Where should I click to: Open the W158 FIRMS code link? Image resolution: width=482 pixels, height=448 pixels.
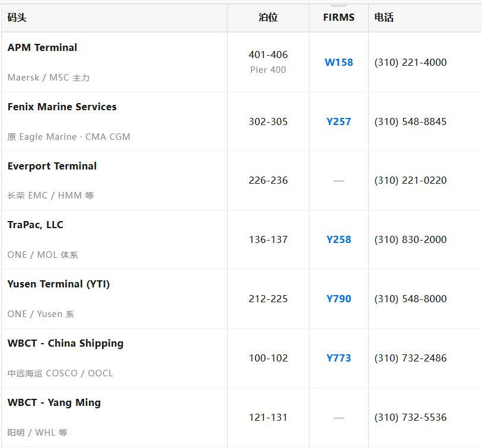(x=339, y=62)
